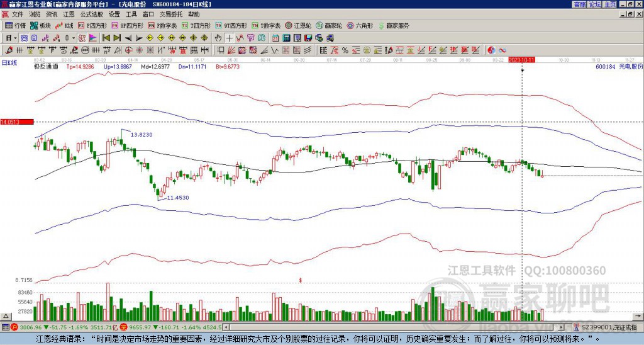The image size is (644, 345).
Task: Open the 设置 menu
Action: pyautogui.click(x=114, y=14)
